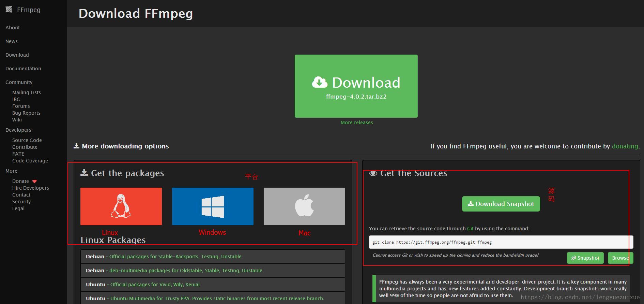
Task: Click the red heart icon beside Donate
Action: coord(34,182)
